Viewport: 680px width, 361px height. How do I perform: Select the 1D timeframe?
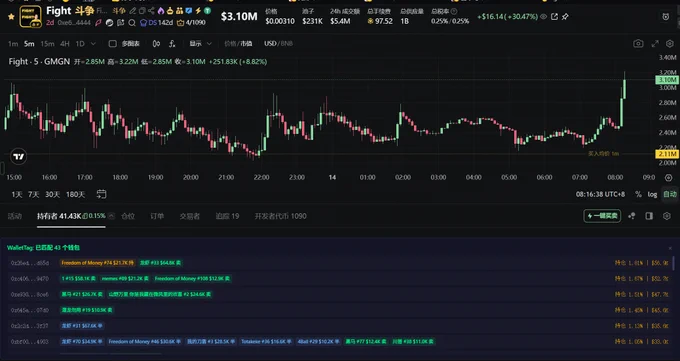80,44
